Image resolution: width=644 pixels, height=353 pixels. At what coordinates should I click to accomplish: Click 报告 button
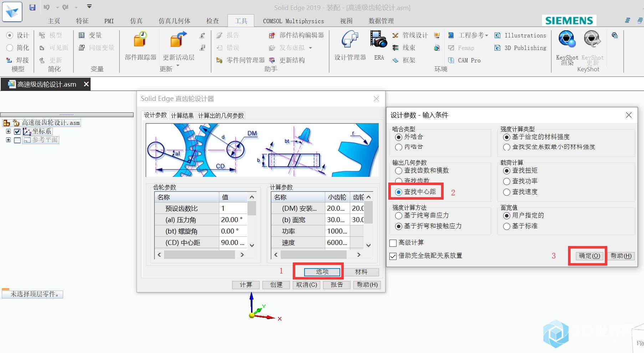[336, 285]
